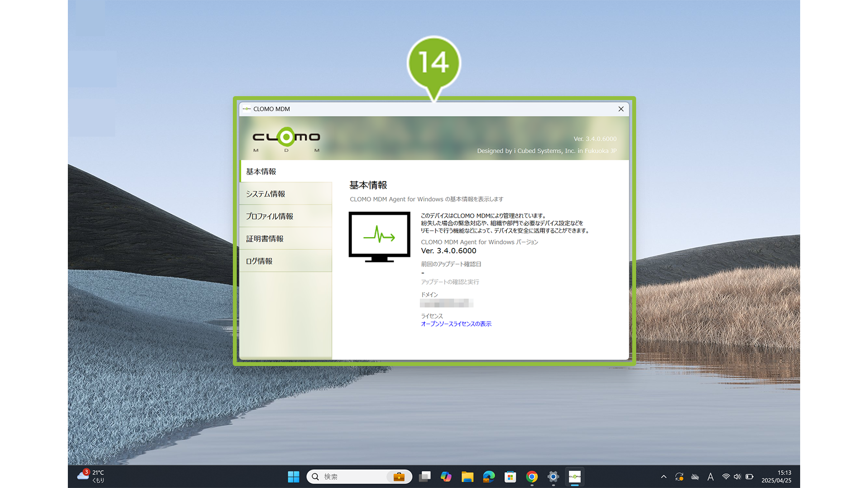Launch Copilot from the taskbar
The height and width of the screenshot is (488, 868).
(x=446, y=477)
